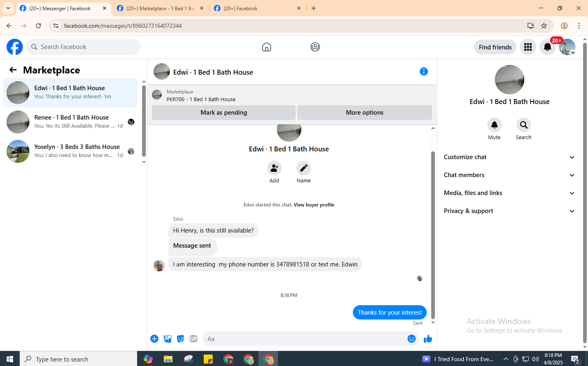588x366 pixels.
Task: Click Thanks for your interest message bubble
Action: 390,313
